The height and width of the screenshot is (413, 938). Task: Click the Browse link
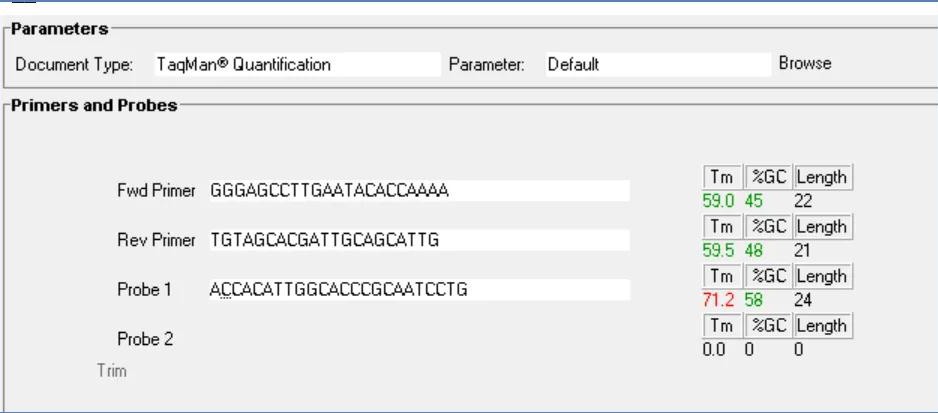(x=805, y=63)
